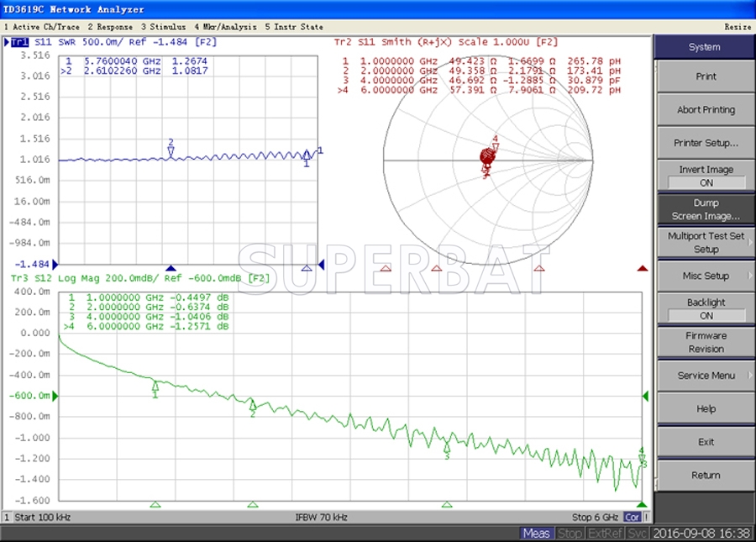Click the Tr1 reference level arrow at -1.484
This screenshot has height=542, width=756.
(55, 264)
